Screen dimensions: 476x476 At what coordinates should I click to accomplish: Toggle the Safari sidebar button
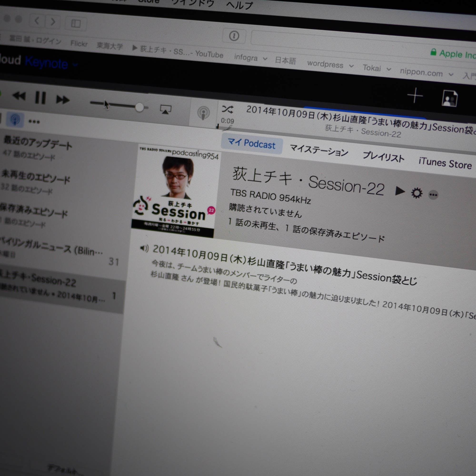pos(76,24)
